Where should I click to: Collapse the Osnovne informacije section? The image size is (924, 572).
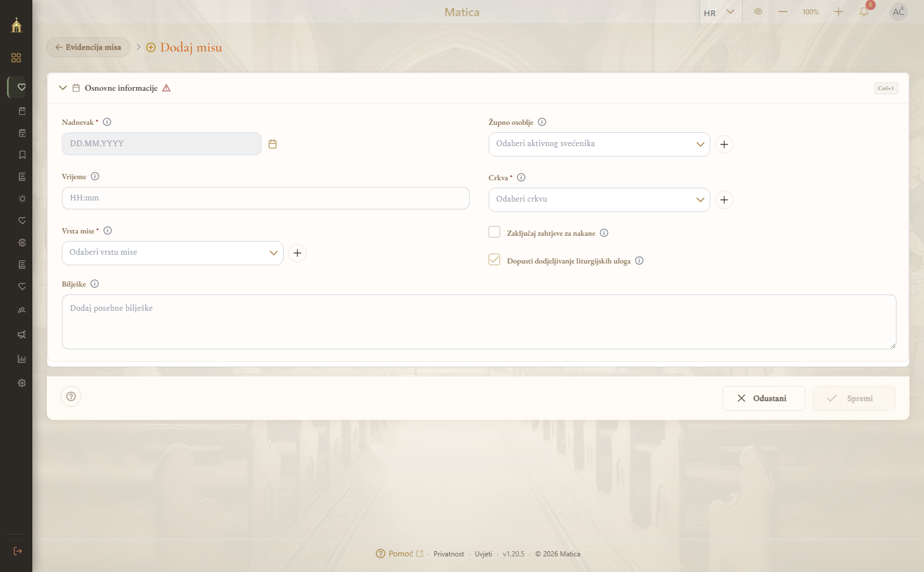pyautogui.click(x=63, y=88)
